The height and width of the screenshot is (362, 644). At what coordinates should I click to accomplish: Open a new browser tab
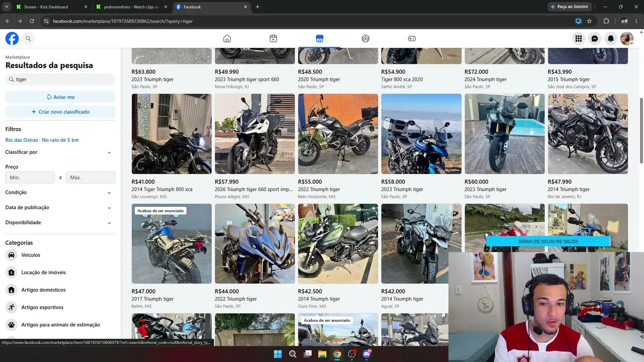258,7
